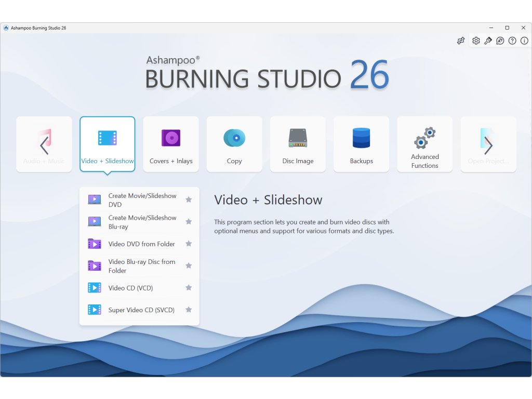Click the purple folder icon beside Video DVD from Folder
The height and width of the screenshot is (399, 532).
(95, 244)
